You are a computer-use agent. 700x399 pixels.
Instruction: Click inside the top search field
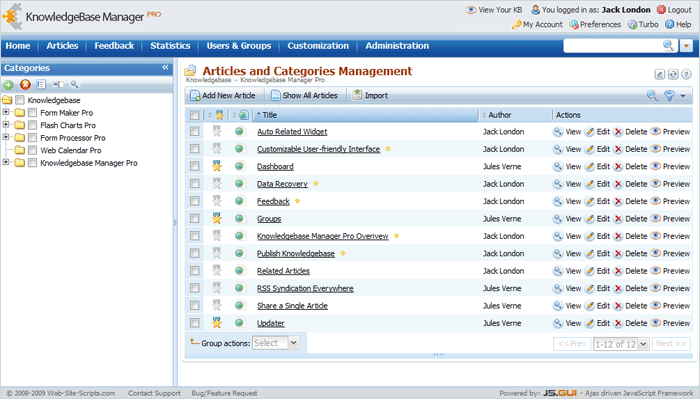pos(612,46)
